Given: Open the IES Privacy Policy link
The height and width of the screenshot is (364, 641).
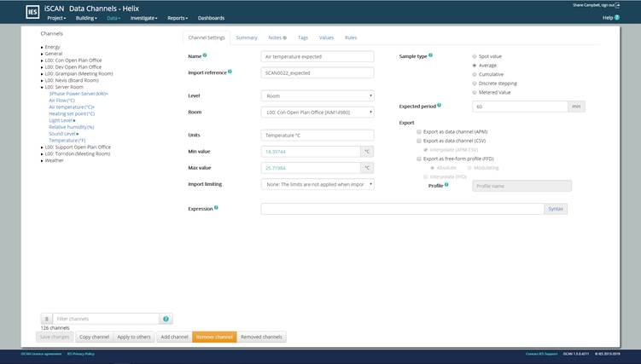Looking at the screenshot, I should pyautogui.click(x=80, y=354).
